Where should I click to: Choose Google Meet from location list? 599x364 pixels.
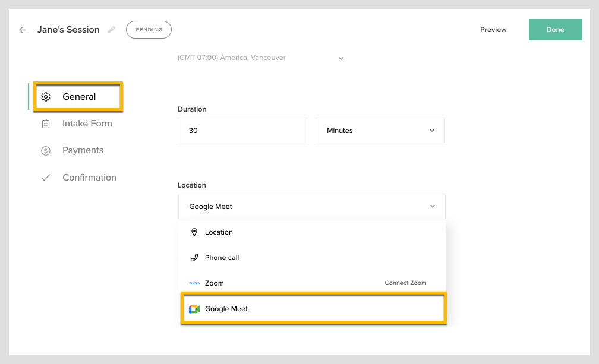[313, 309]
